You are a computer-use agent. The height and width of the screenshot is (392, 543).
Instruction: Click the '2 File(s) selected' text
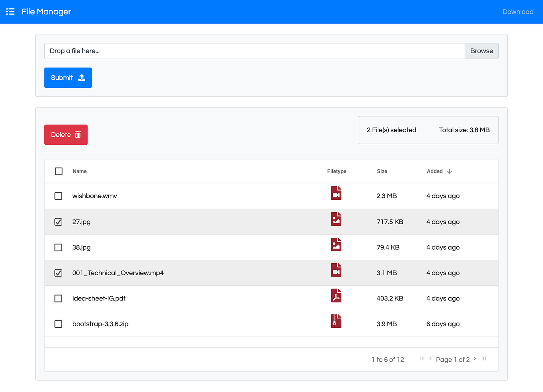pos(391,130)
